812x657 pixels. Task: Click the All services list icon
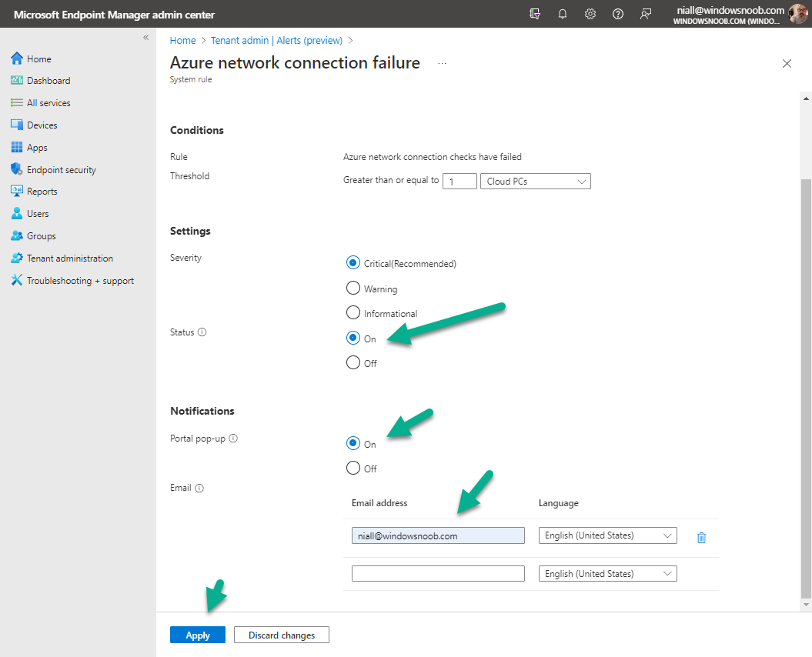tap(17, 102)
